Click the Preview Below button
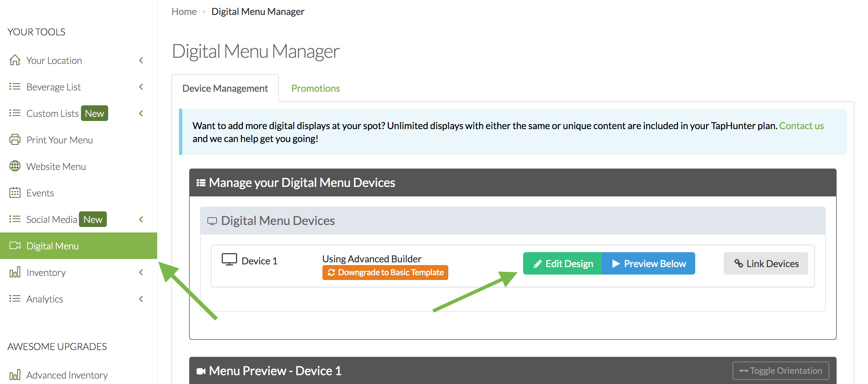This screenshot has width=868, height=384. click(648, 263)
